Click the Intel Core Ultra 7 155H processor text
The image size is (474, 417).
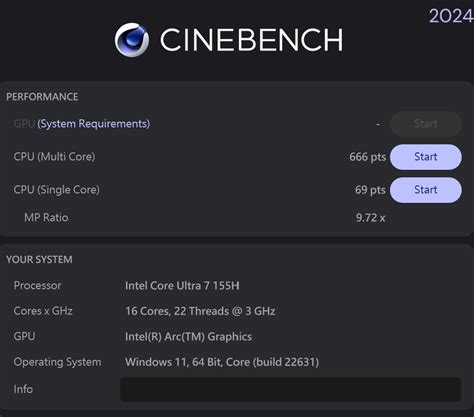tap(182, 286)
